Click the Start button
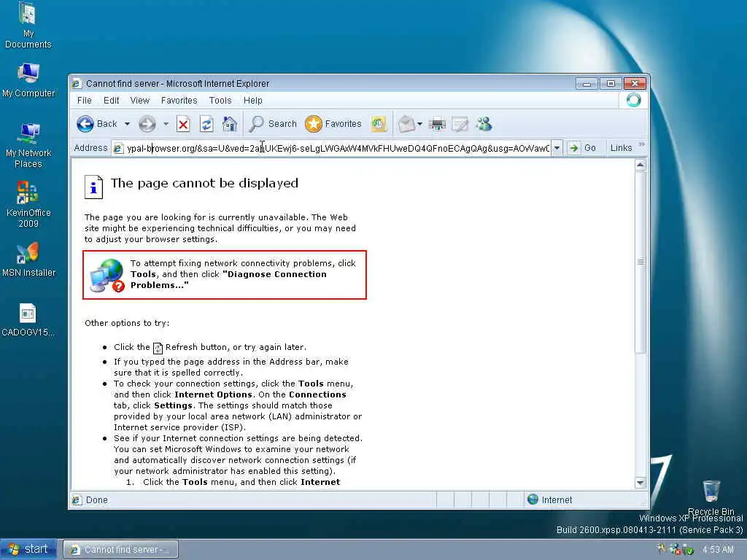This screenshot has height=560, width=747. (28, 550)
